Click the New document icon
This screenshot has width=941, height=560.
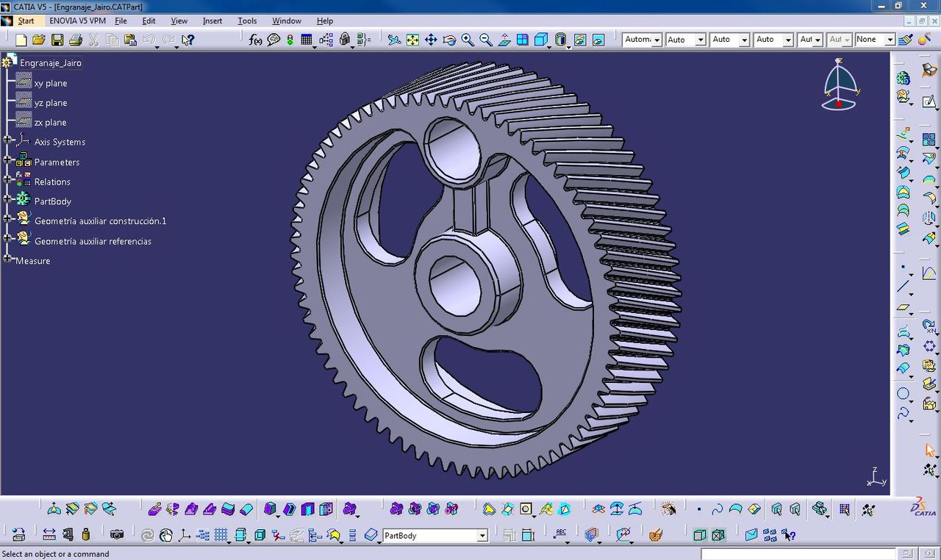[21, 40]
